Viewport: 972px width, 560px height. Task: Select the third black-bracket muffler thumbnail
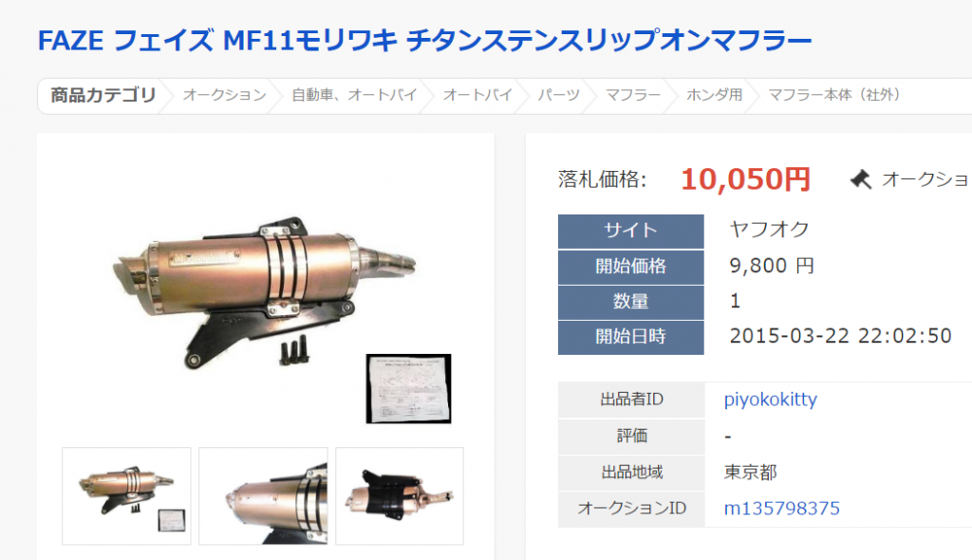(400, 496)
